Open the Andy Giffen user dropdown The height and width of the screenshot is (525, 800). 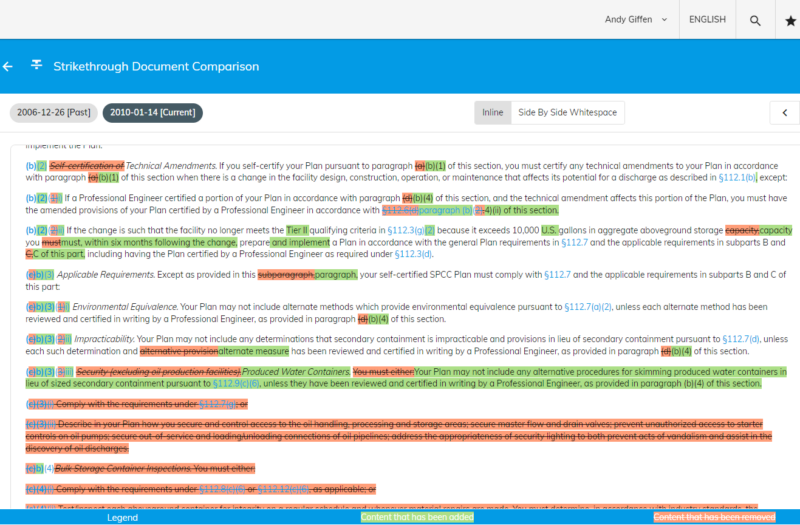636,19
